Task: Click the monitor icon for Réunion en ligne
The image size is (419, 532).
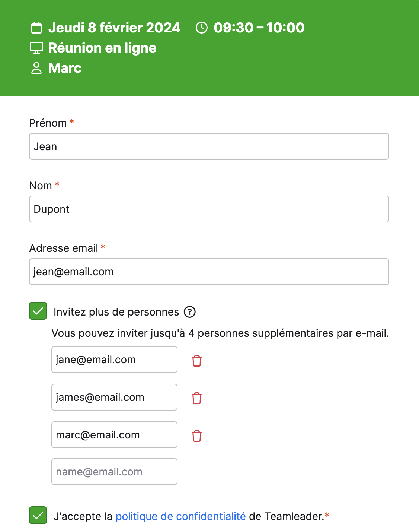Action: (x=36, y=48)
